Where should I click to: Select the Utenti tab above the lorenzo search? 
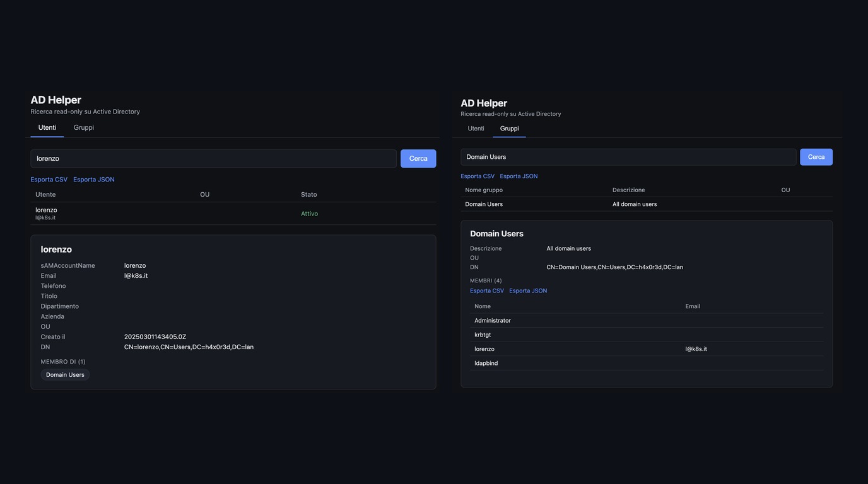[x=47, y=127]
